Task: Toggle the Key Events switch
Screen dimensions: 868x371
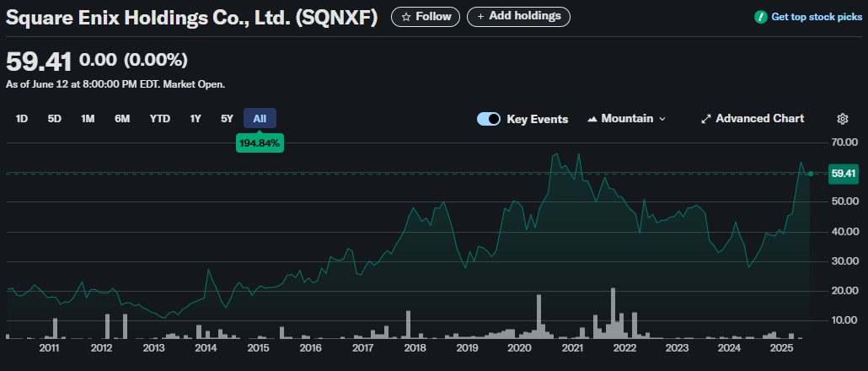Action: click(x=489, y=119)
